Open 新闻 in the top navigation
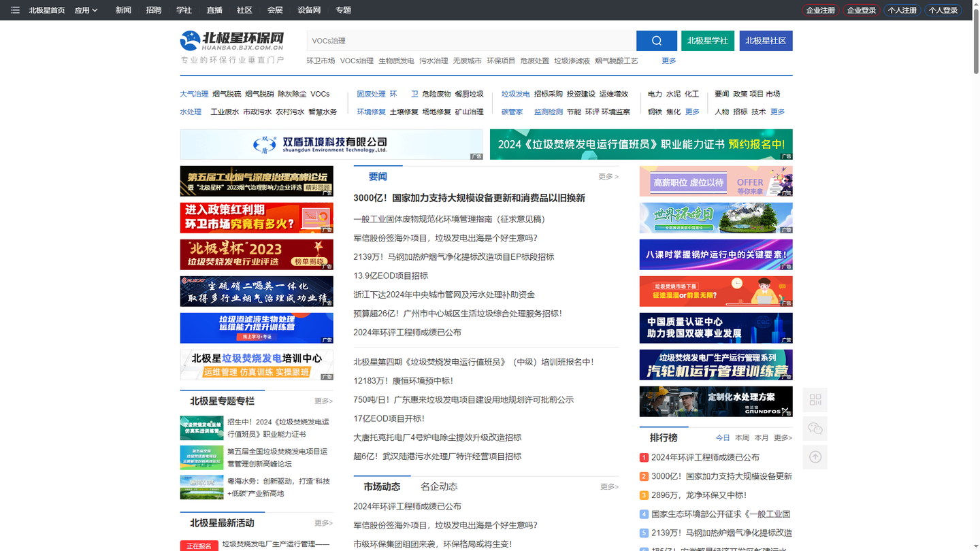This screenshot has width=980, height=551. pos(123,10)
